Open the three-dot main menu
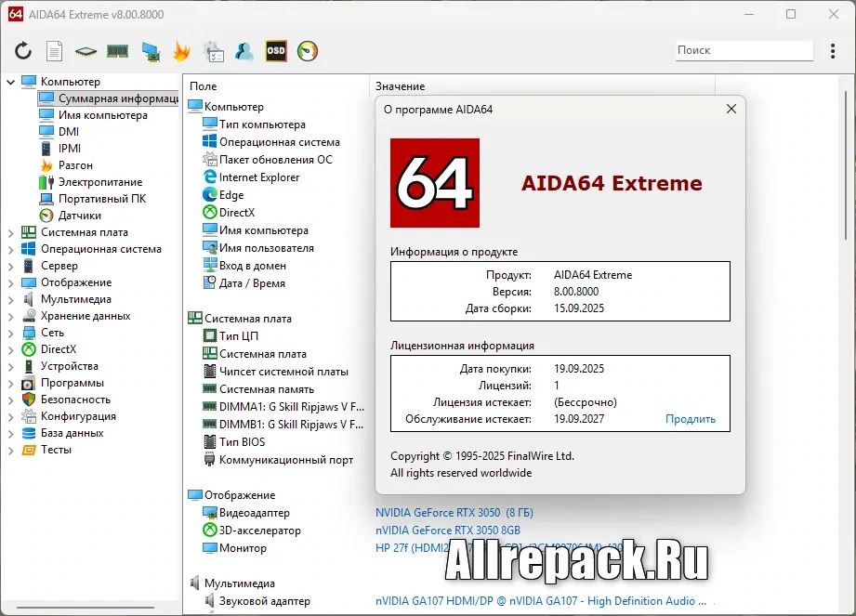 coord(833,51)
